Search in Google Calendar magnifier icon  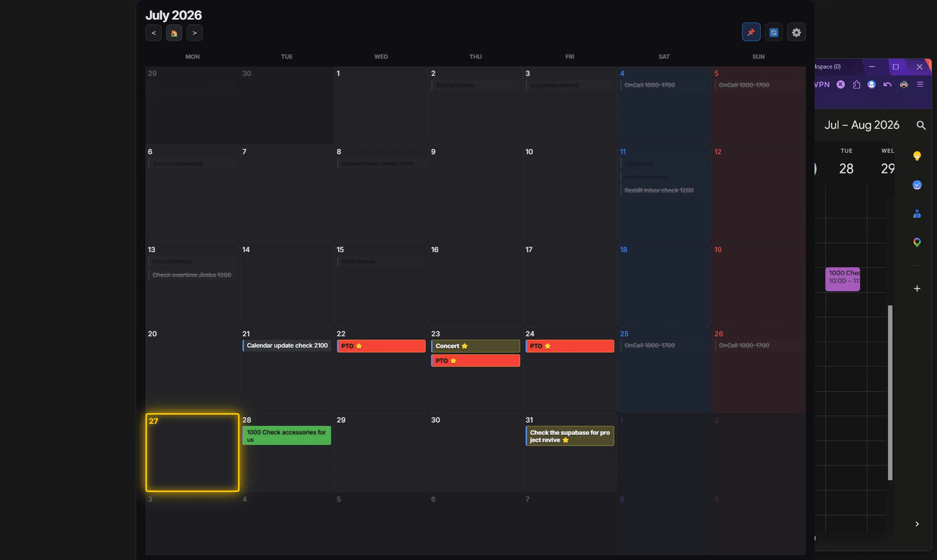[x=921, y=125]
